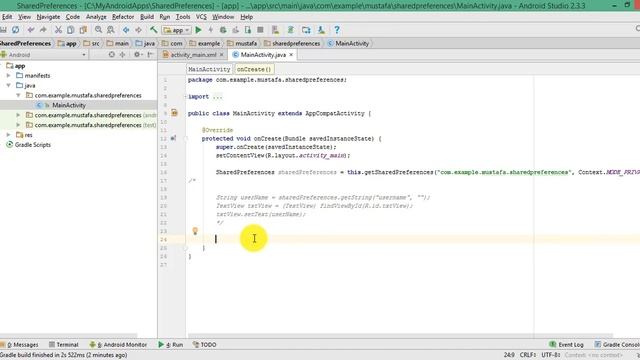Open the Analyze menu
This screenshot has width=640, height=360.
96,17
